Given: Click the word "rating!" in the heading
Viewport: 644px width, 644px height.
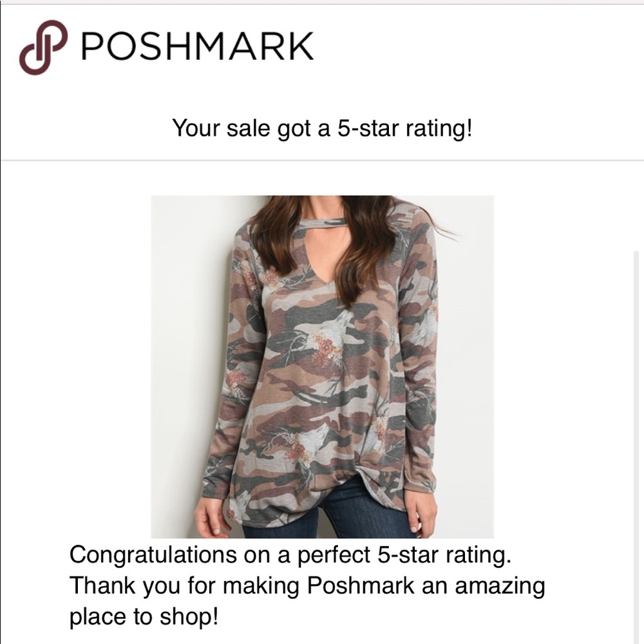Looking at the screenshot, I should (439, 128).
